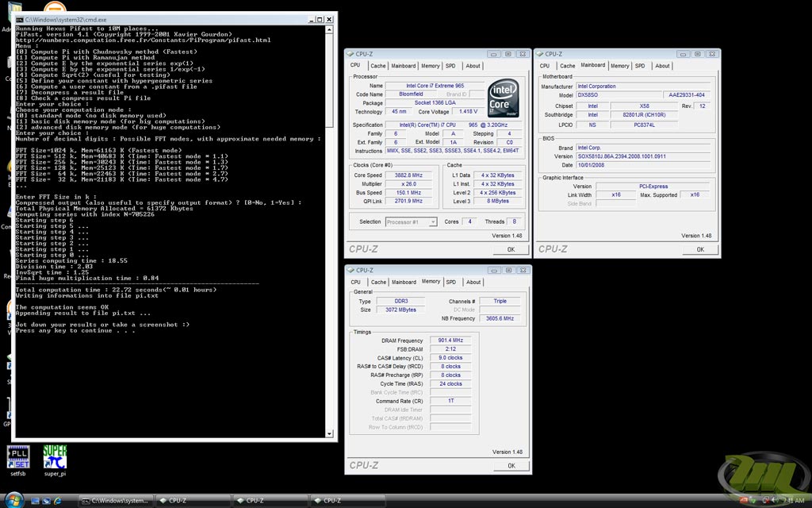
Task: Click the DX58SO motherboard model field
Action: coord(619,95)
